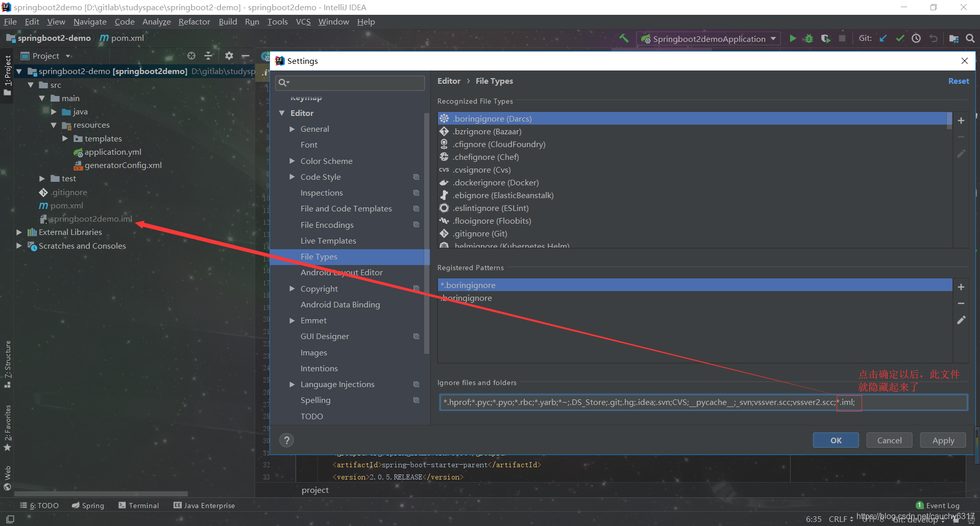The height and width of the screenshot is (526, 980).
Task: Select File Encodings setting
Action: pos(327,225)
